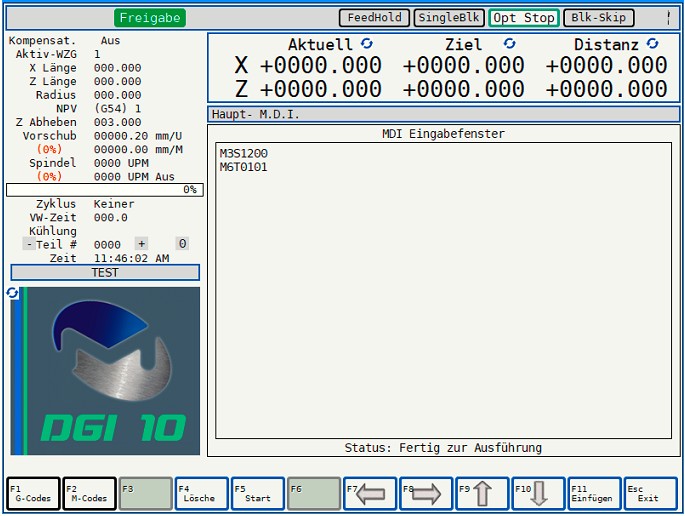Screen dimensions: 685x516
Task: Toggle the Blk-Skip option
Action: (599, 18)
